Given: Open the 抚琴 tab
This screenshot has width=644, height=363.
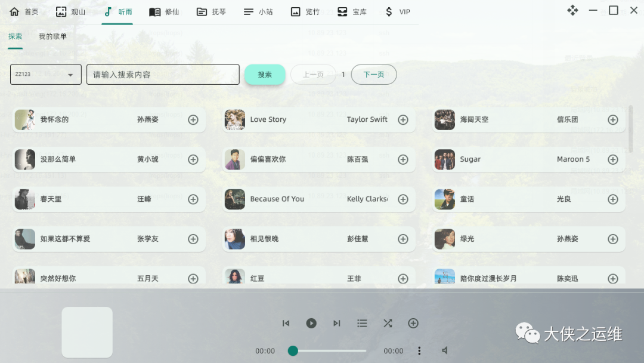Looking at the screenshot, I should click(211, 12).
